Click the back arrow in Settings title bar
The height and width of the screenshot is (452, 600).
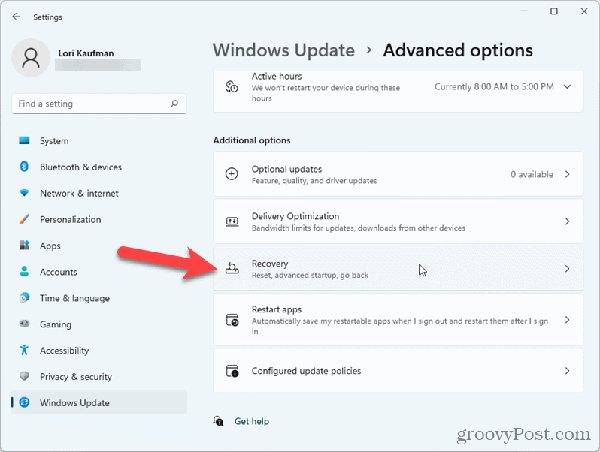(16, 15)
